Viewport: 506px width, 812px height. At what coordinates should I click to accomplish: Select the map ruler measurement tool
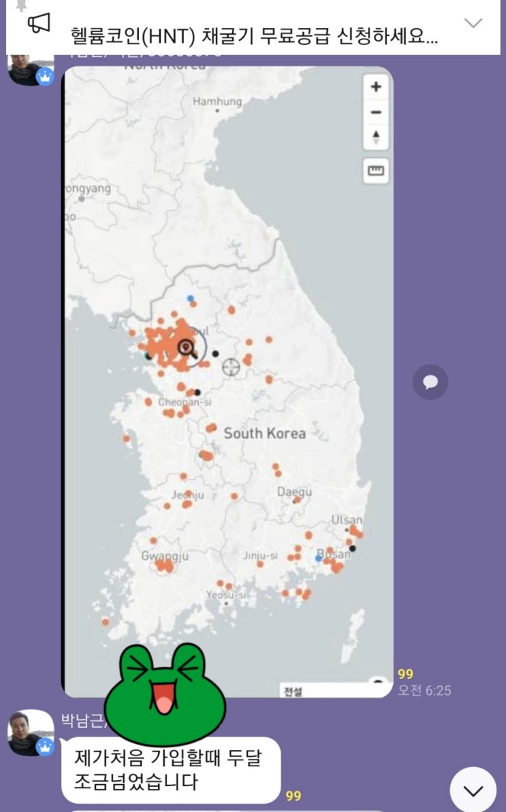pos(375,171)
